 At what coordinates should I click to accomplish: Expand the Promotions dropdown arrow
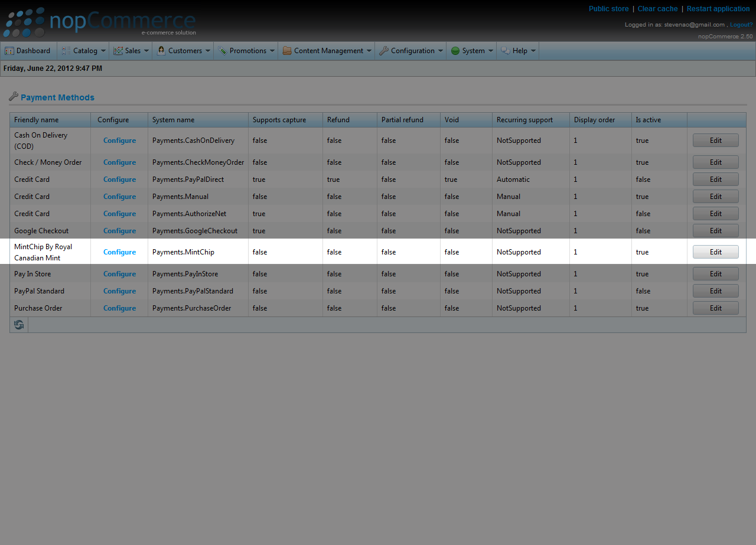(x=272, y=51)
